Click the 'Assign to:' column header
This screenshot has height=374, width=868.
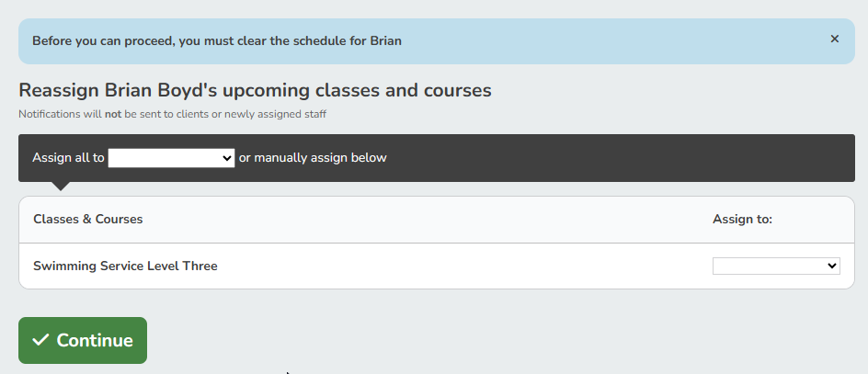click(x=742, y=220)
